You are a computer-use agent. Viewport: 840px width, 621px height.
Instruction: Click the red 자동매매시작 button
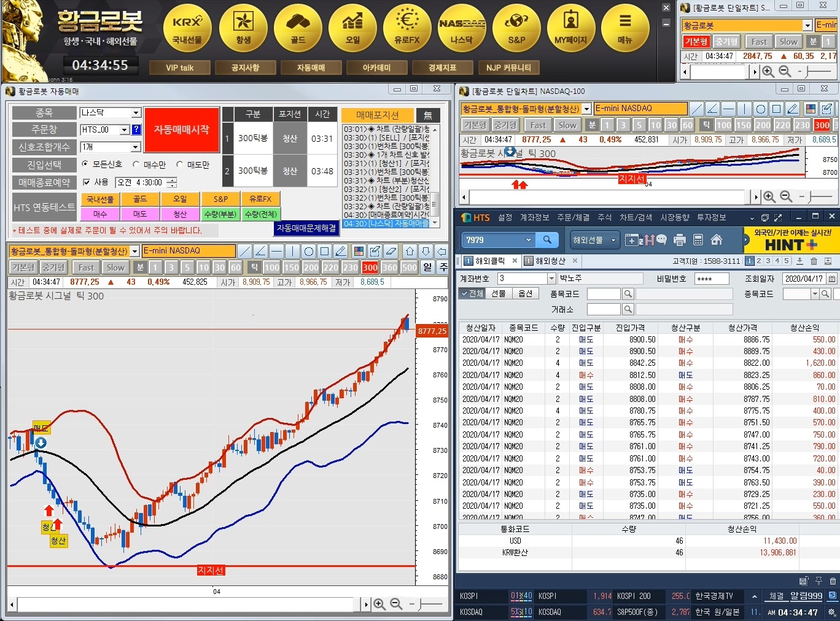(x=182, y=129)
